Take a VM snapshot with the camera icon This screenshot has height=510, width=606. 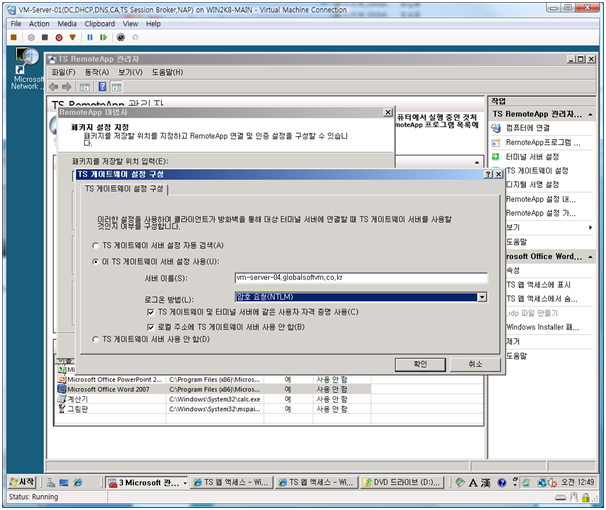point(121,37)
